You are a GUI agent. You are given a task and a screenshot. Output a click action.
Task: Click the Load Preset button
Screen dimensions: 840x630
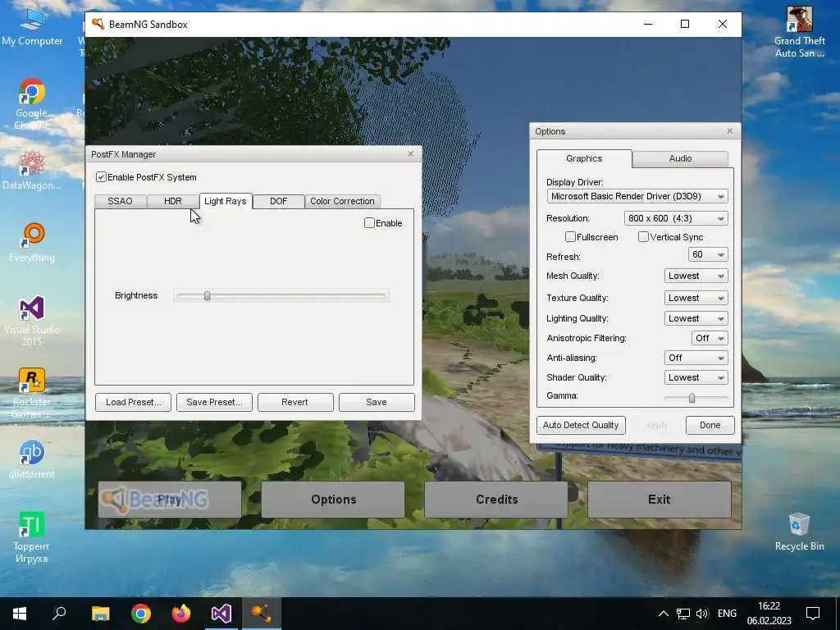tap(134, 402)
